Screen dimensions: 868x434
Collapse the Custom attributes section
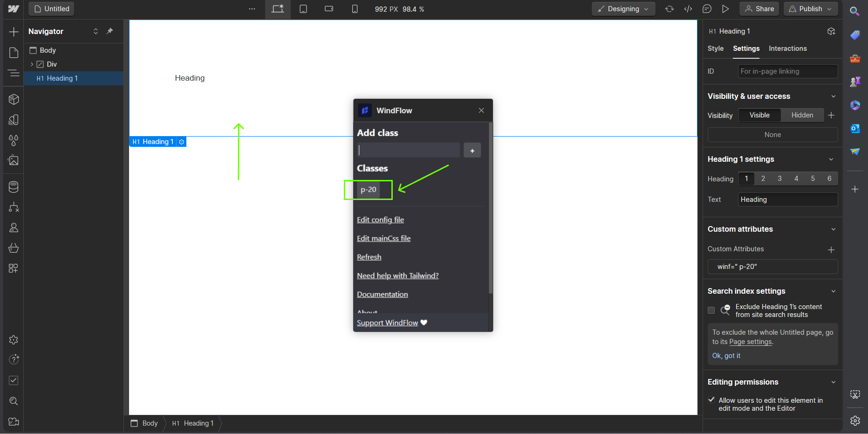click(833, 229)
